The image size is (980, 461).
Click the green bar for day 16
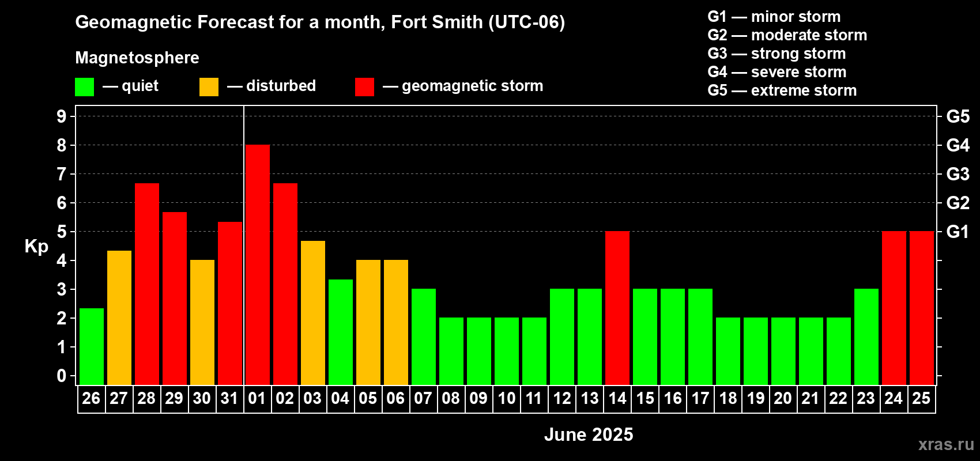coord(673,337)
